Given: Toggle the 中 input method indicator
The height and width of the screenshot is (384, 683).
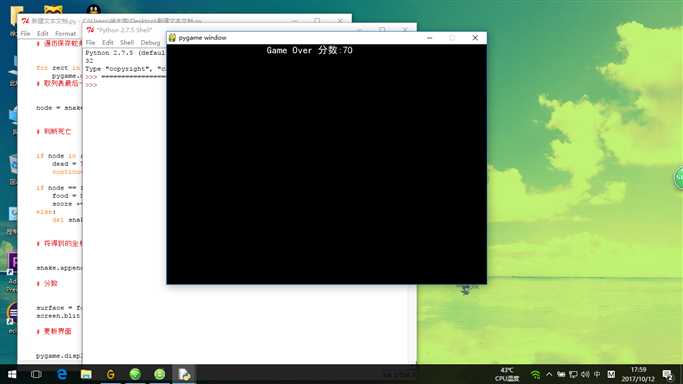Looking at the screenshot, I should 597,374.
